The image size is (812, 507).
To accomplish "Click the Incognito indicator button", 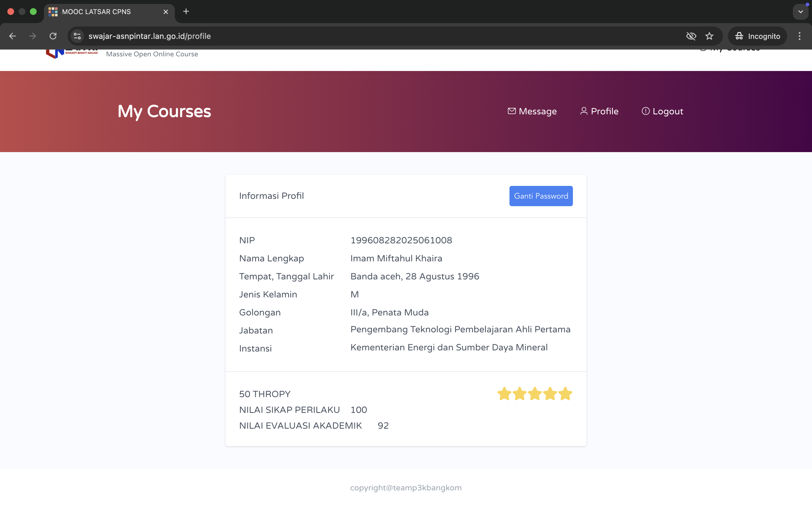I will [x=757, y=36].
